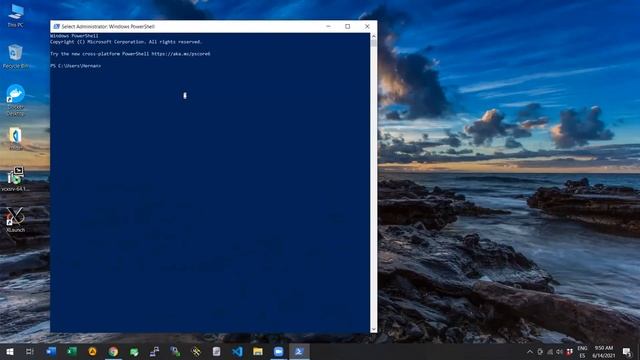Open the Recycle Bin desktop icon

[16, 56]
